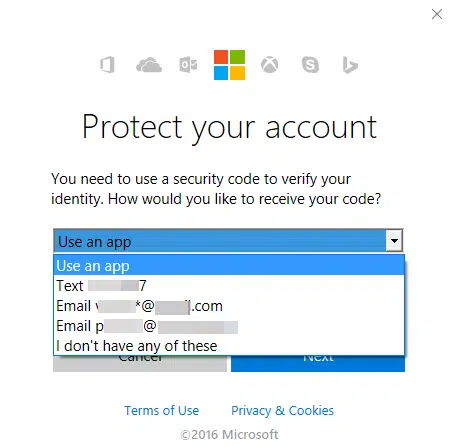Click the partially hidden Cancel button
Viewport: 459px width, 447px height.
pos(140,364)
